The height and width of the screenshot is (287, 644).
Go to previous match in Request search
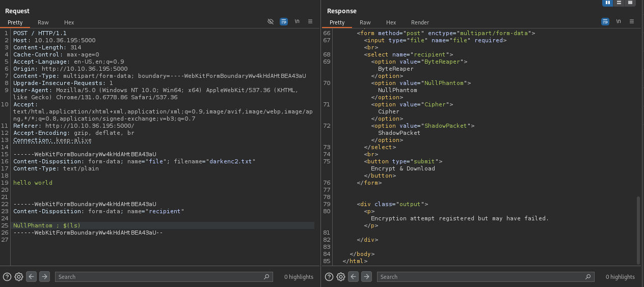tap(32, 277)
